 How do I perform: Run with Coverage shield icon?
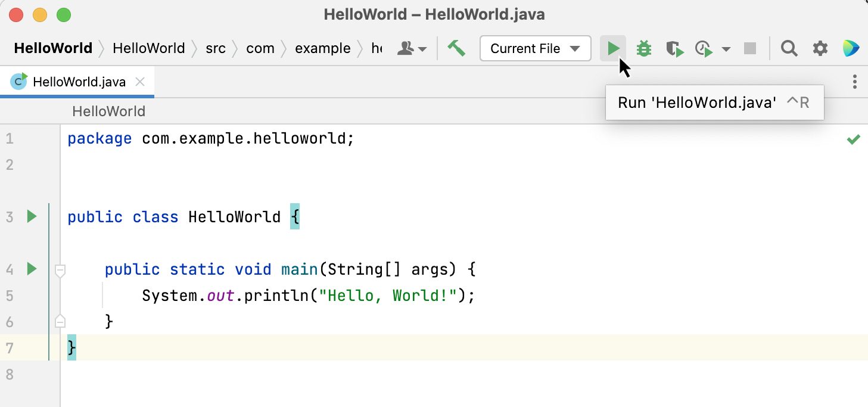[x=674, y=49]
